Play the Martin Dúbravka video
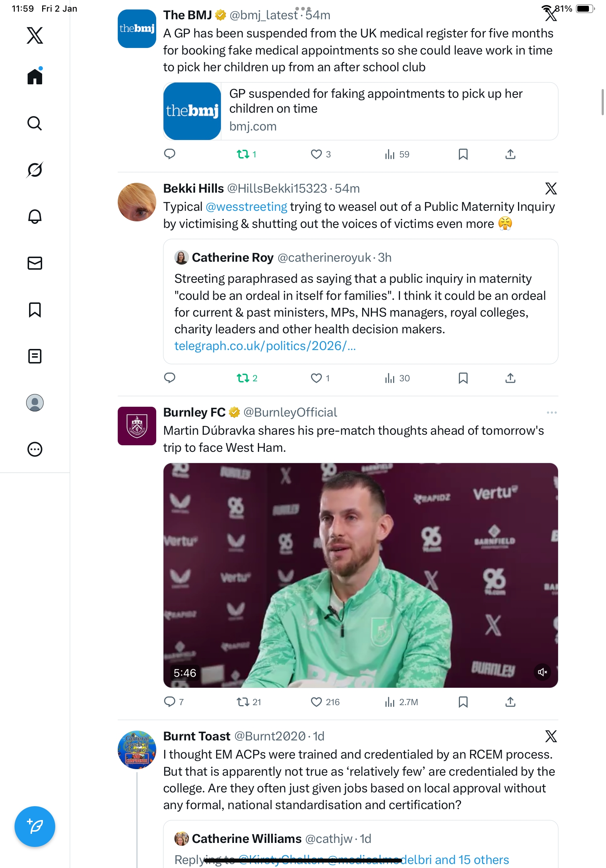The height and width of the screenshot is (868, 606). (360, 575)
